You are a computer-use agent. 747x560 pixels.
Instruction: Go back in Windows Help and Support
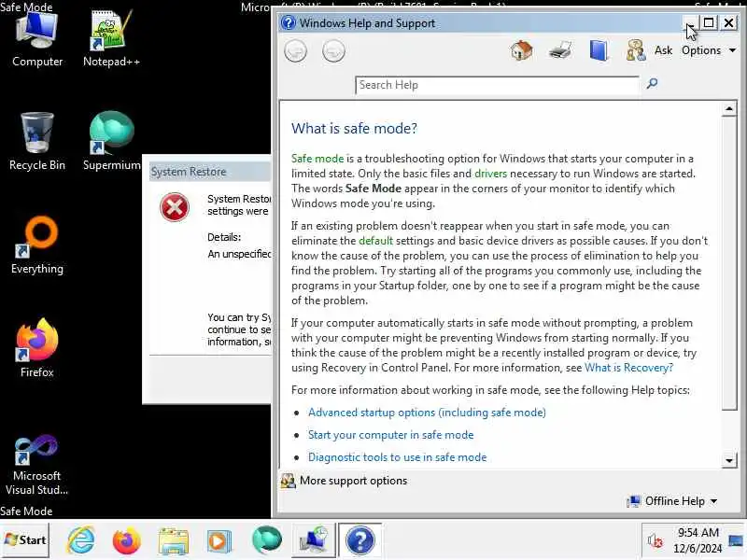[x=295, y=51]
